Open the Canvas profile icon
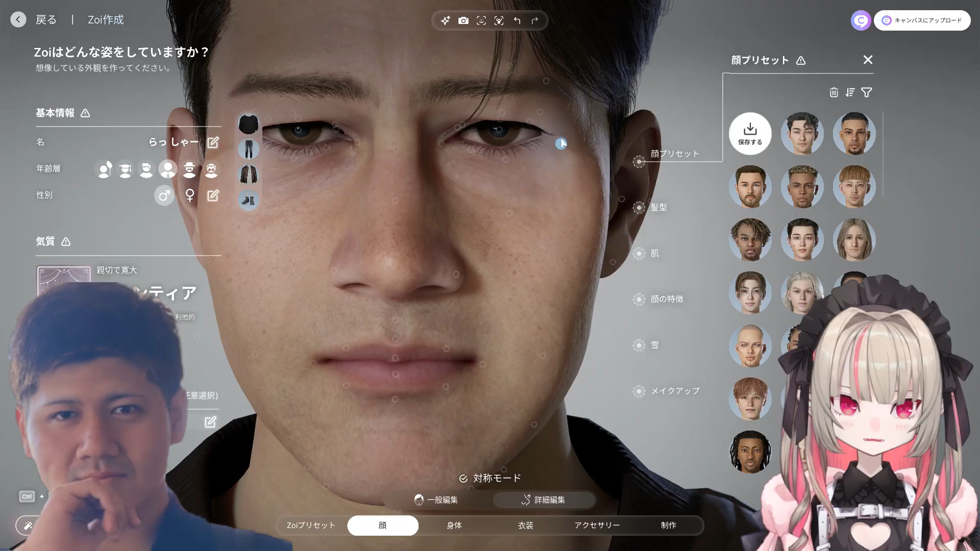980x551 pixels. coord(861,20)
